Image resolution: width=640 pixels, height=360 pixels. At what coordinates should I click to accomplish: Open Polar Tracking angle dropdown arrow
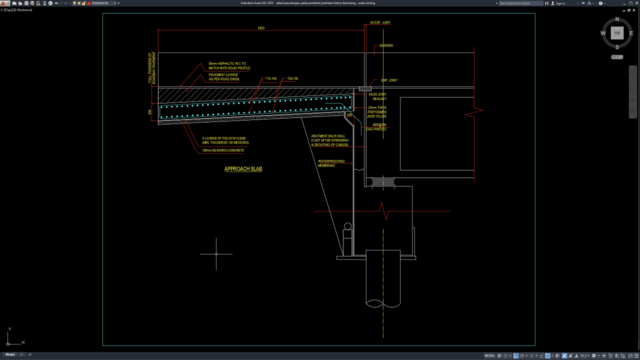coord(527,356)
